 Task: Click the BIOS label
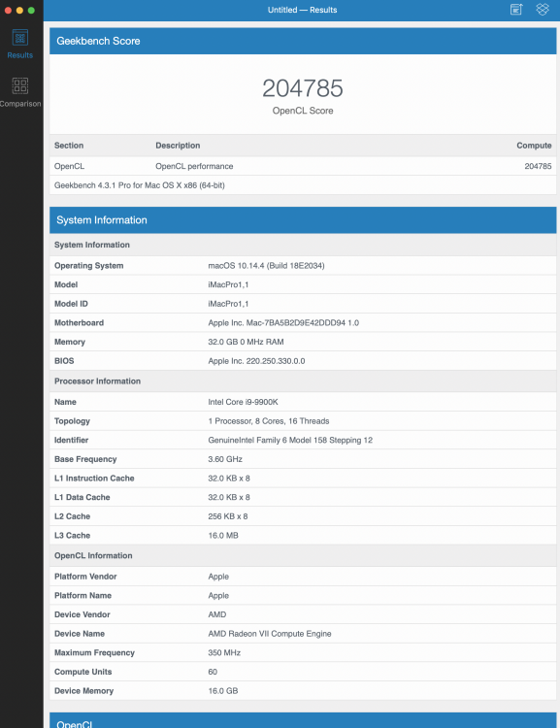pos(64,361)
